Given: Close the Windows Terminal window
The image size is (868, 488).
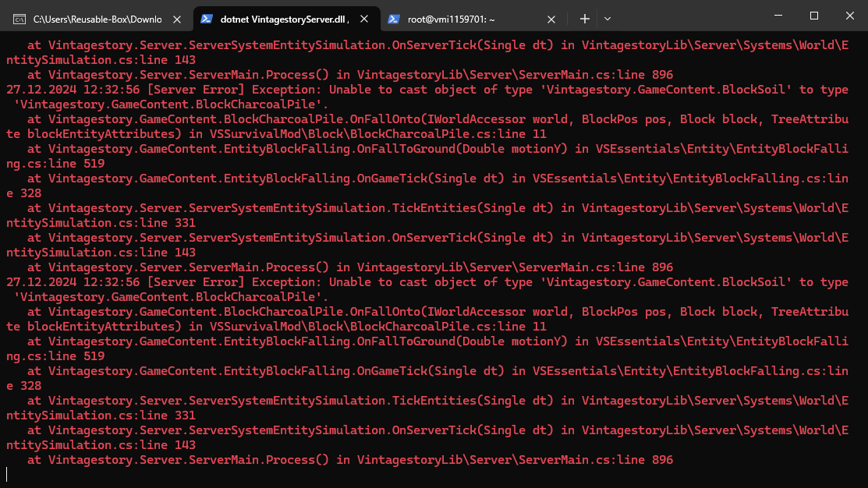Looking at the screenshot, I should click(x=849, y=16).
